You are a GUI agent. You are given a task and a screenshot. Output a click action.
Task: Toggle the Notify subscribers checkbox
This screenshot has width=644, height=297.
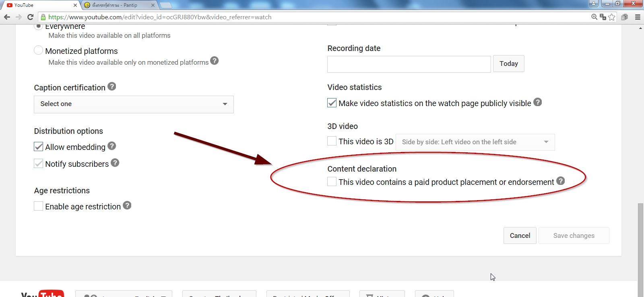pyautogui.click(x=39, y=164)
